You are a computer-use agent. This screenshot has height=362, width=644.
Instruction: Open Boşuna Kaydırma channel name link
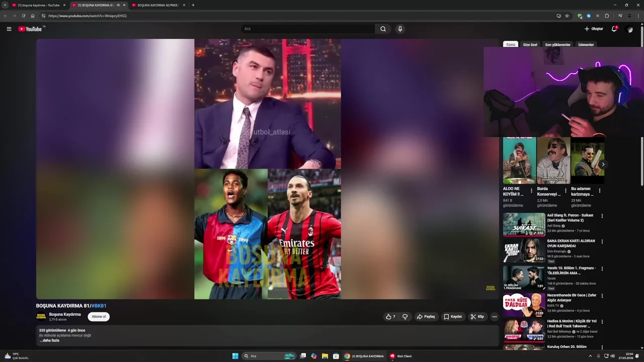click(65, 314)
